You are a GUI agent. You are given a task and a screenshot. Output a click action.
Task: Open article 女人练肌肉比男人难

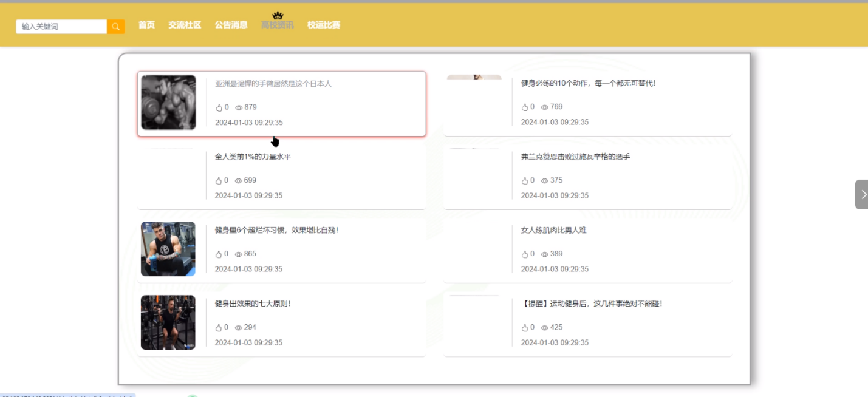coord(554,230)
